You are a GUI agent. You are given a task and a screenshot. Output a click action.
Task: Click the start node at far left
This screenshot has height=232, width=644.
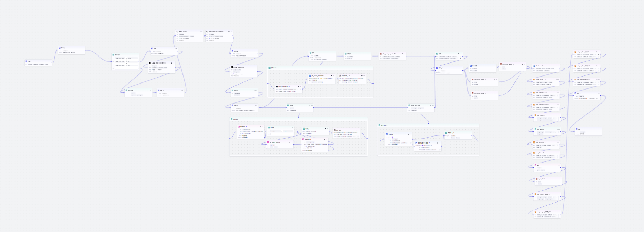pyautogui.click(x=29, y=61)
